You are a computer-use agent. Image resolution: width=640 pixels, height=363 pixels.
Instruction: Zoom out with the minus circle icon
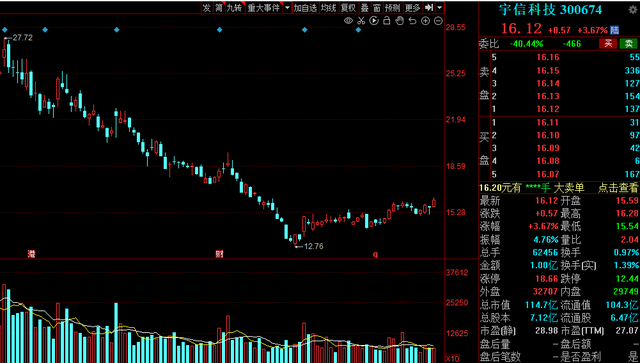438,21
